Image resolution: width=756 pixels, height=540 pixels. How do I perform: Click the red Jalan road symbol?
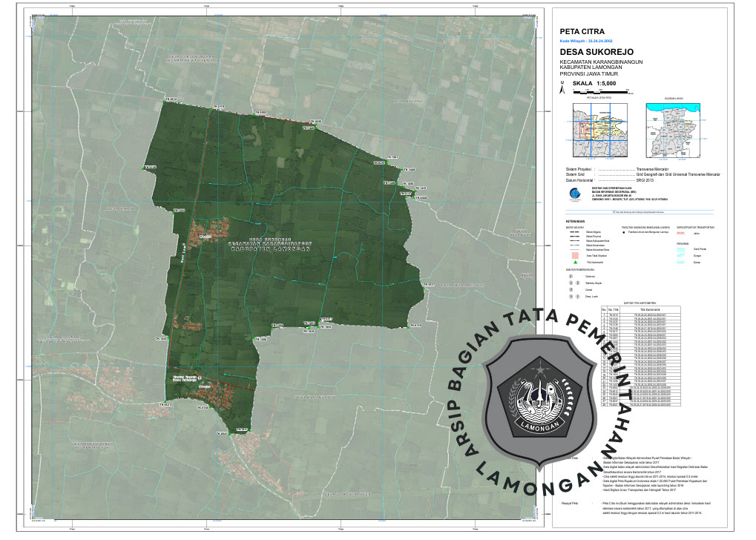[x=681, y=233]
